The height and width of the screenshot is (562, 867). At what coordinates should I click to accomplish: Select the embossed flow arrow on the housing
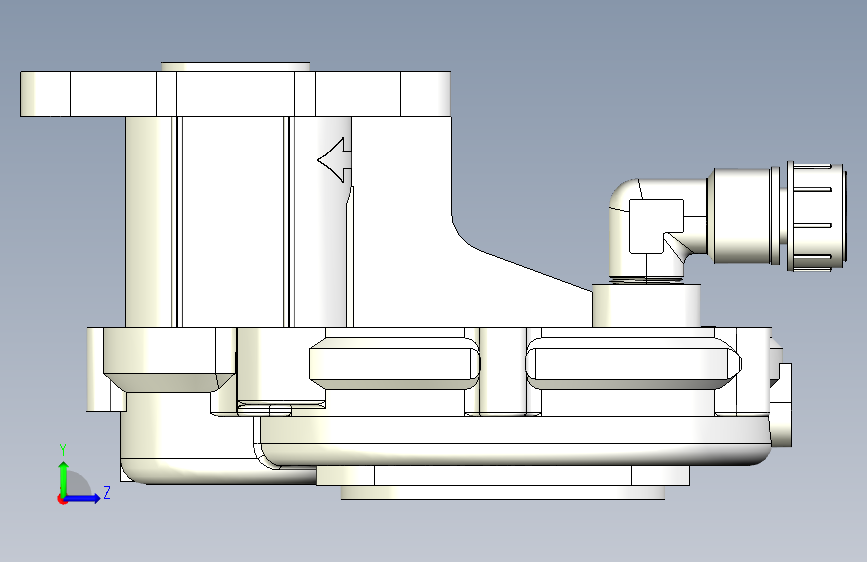pyautogui.click(x=335, y=160)
